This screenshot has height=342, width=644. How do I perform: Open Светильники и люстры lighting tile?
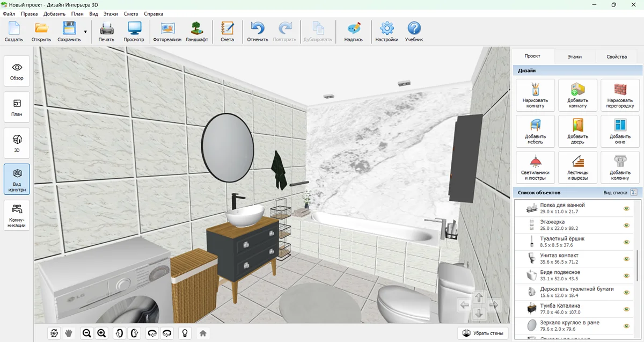click(535, 167)
